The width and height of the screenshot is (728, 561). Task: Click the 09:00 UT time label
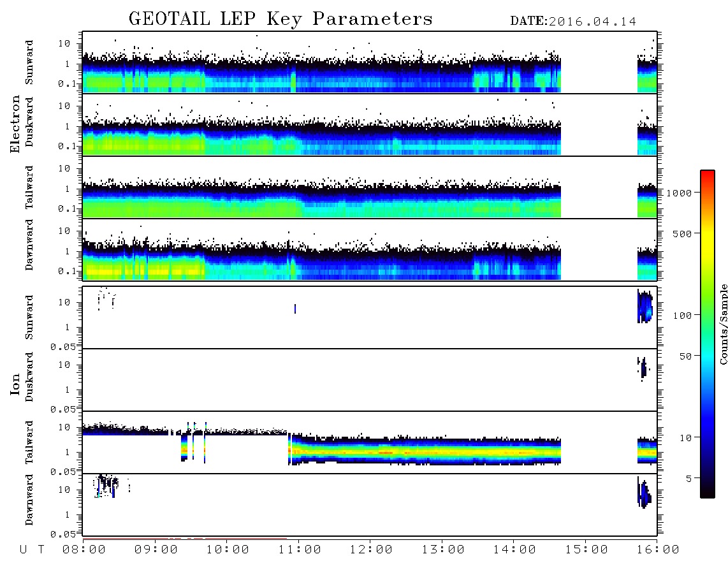[x=156, y=550]
